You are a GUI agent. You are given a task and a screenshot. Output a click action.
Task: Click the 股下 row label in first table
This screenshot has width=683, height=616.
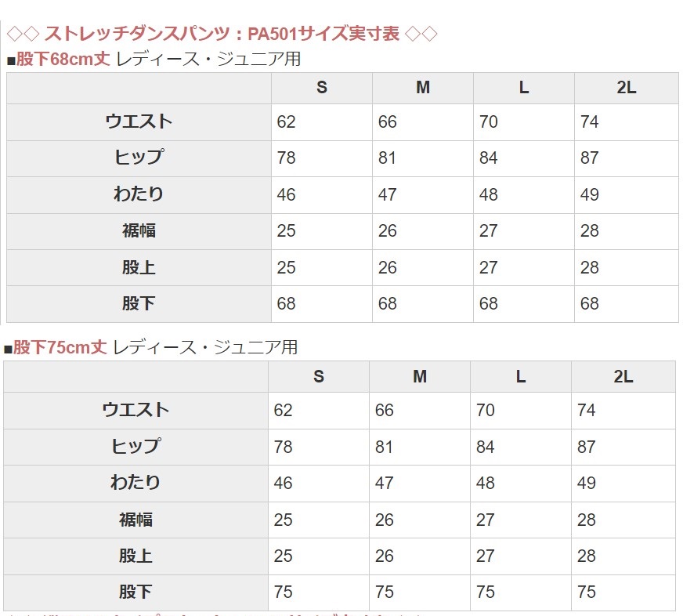click(x=139, y=303)
